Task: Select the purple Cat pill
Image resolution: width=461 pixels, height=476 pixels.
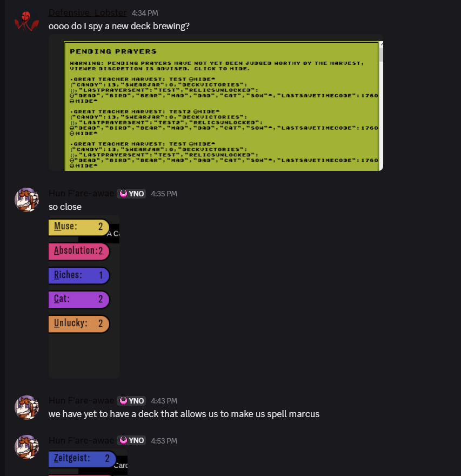Action: (x=78, y=299)
